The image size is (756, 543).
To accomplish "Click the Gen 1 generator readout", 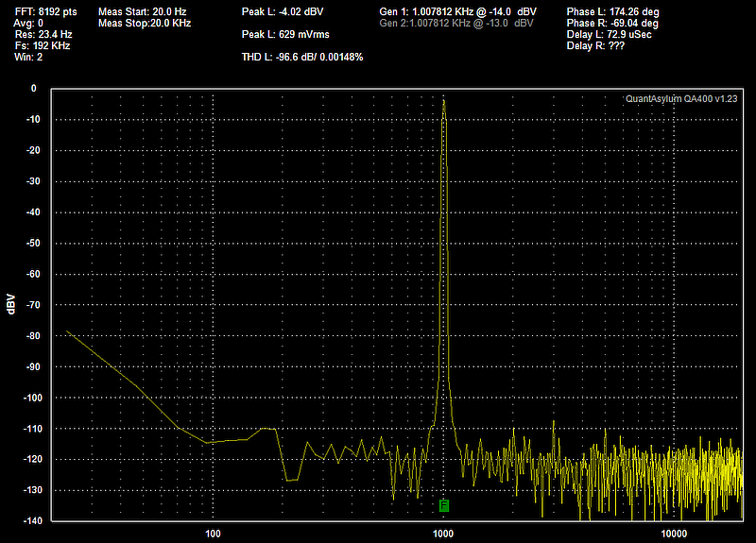I will tap(457, 11).
